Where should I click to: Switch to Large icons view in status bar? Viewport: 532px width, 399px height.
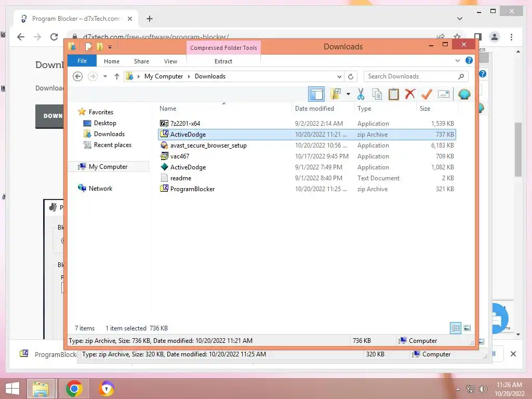tap(467, 328)
